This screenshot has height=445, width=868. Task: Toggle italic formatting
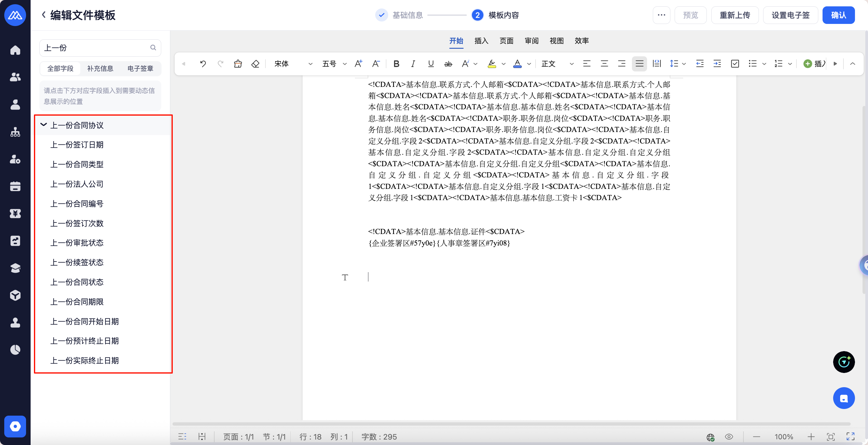pyautogui.click(x=413, y=64)
